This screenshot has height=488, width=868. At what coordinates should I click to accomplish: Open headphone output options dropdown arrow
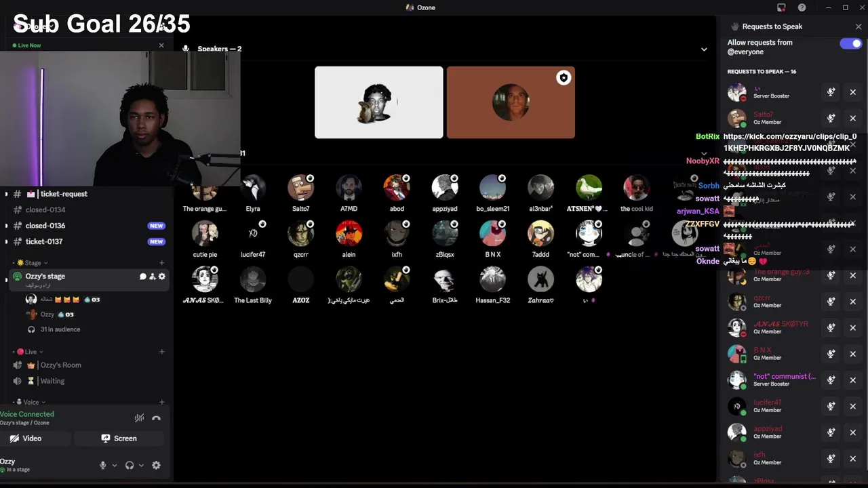141,466
